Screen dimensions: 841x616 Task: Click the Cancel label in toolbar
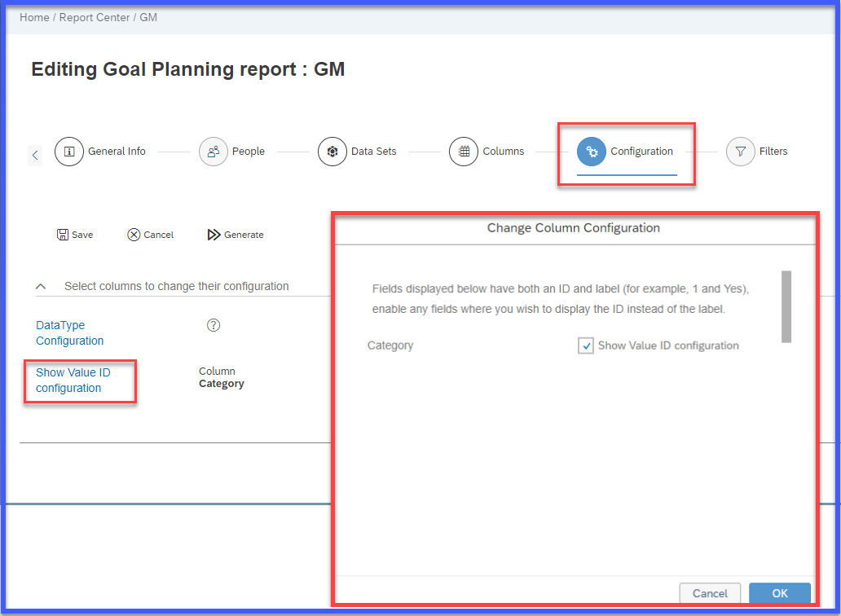pos(159,235)
